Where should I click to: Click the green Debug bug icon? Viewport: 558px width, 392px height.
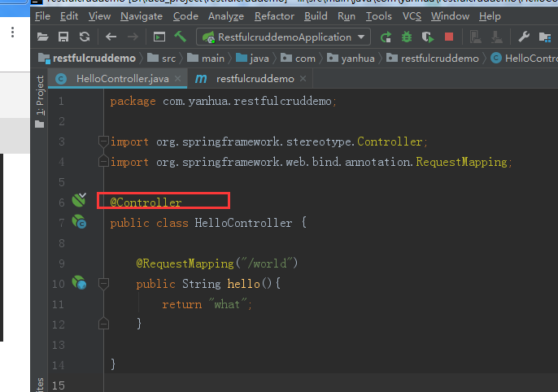407,37
